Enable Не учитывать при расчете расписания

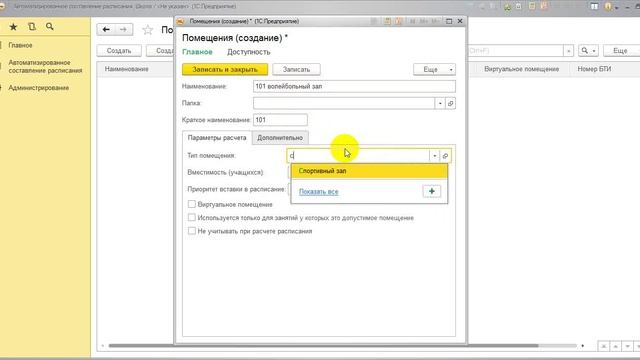pyautogui.click(x=191, y=231)
